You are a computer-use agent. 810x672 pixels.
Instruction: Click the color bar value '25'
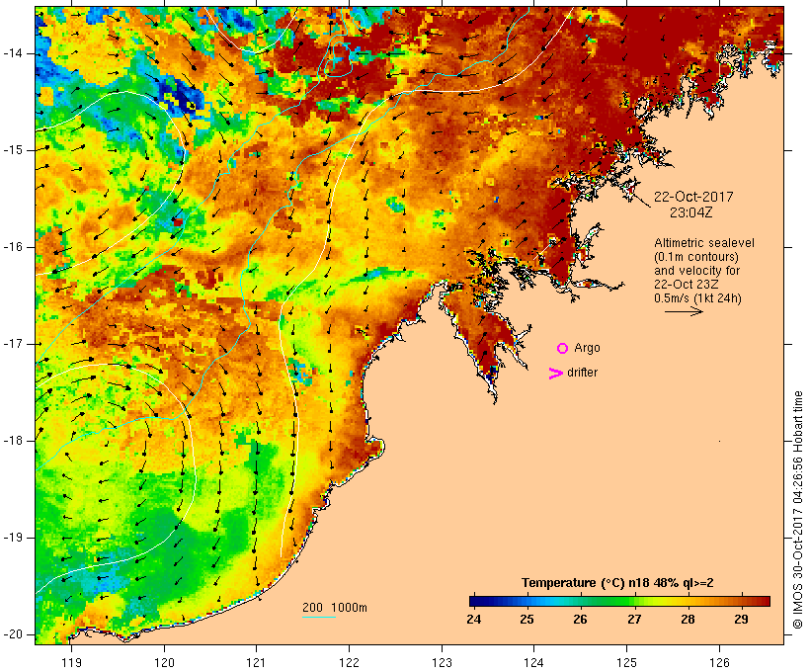point(526,620)
